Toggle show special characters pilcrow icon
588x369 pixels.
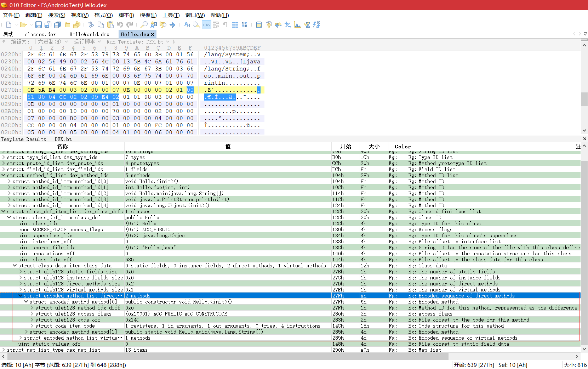tap(225, 24)
